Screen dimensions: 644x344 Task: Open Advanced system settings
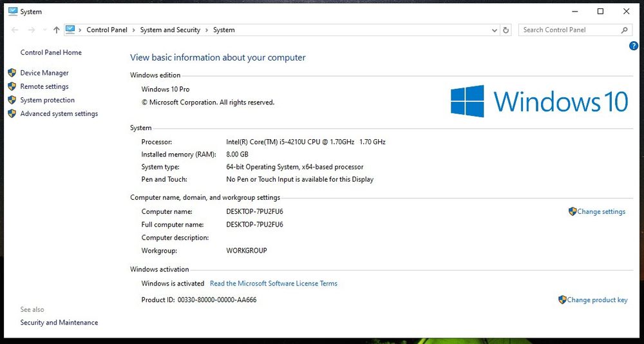point(59,113)
